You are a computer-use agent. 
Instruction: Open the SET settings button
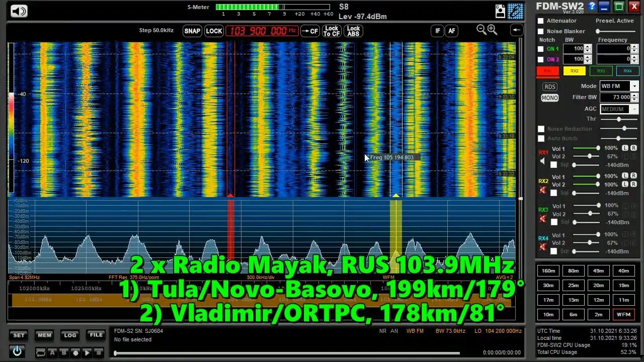click(x=19, y=335)
